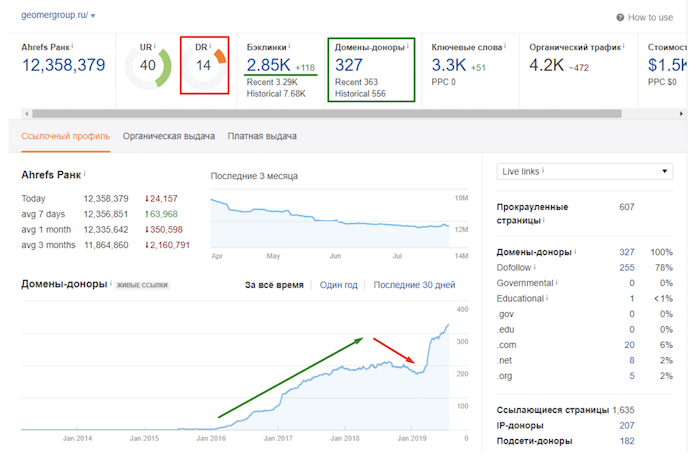
Task: Expand the Live links dropdown
Action: [x=585, y=172]
